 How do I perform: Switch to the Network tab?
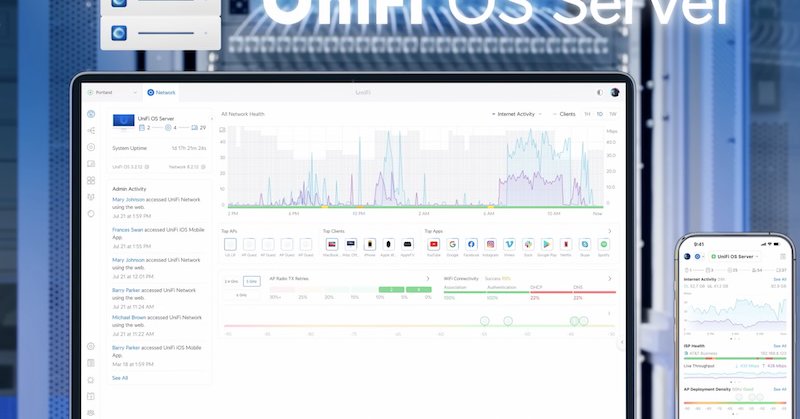(x=161, y=92)
